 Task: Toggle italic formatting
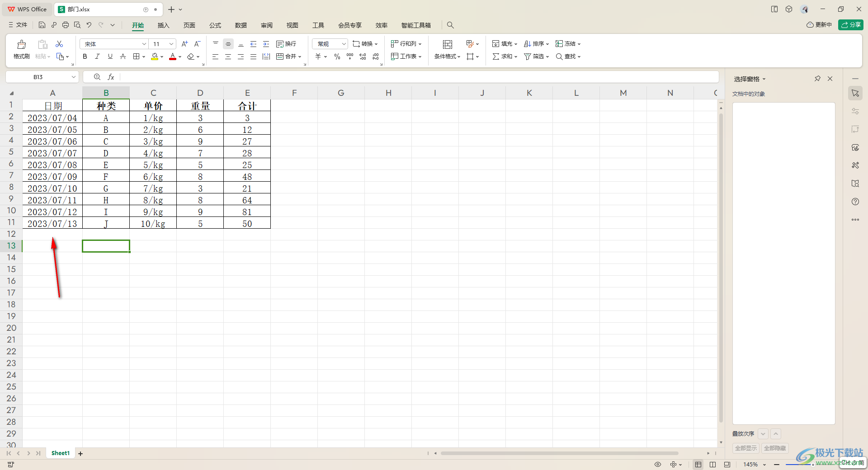[97, 56]
